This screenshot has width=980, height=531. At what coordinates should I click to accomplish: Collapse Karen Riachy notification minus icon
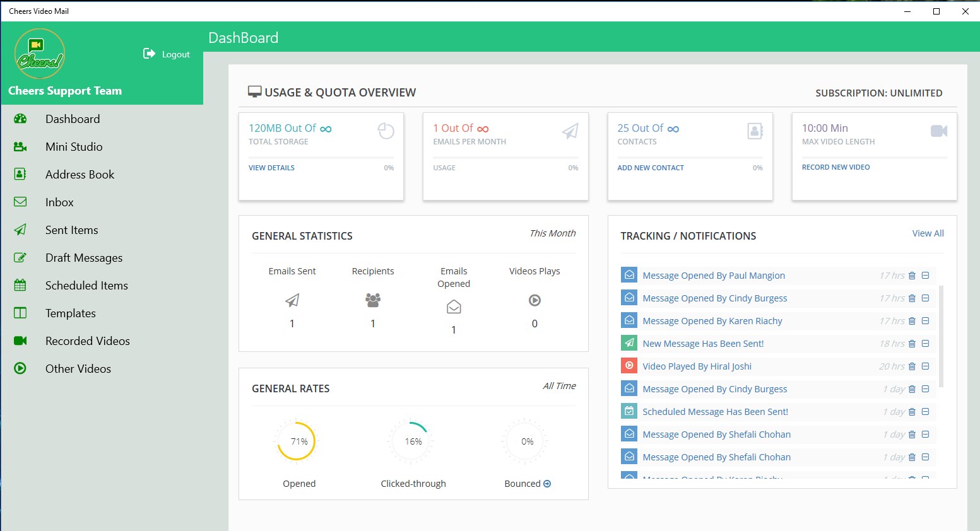[925, 321]
